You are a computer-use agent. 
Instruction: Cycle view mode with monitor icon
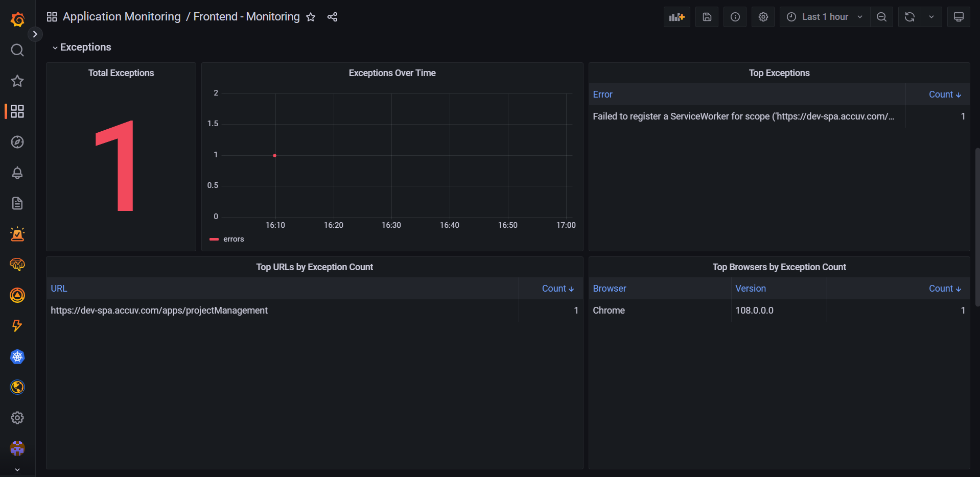click(x=959, y=17)
